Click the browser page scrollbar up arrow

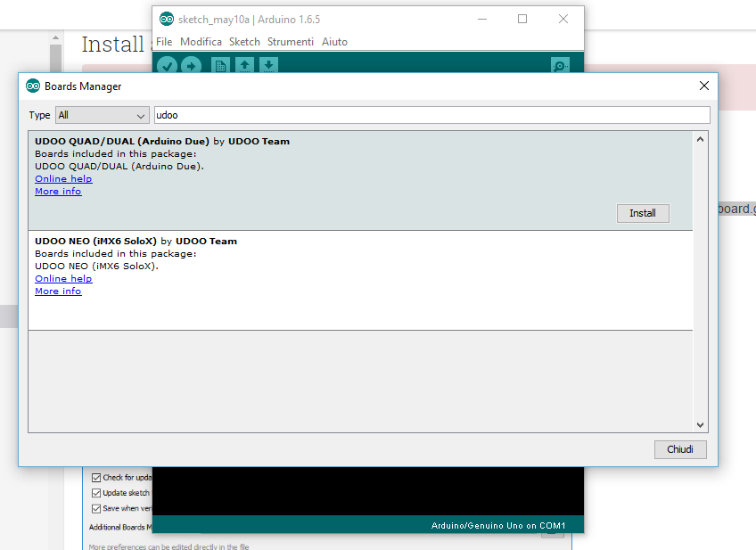pos(56,37)
